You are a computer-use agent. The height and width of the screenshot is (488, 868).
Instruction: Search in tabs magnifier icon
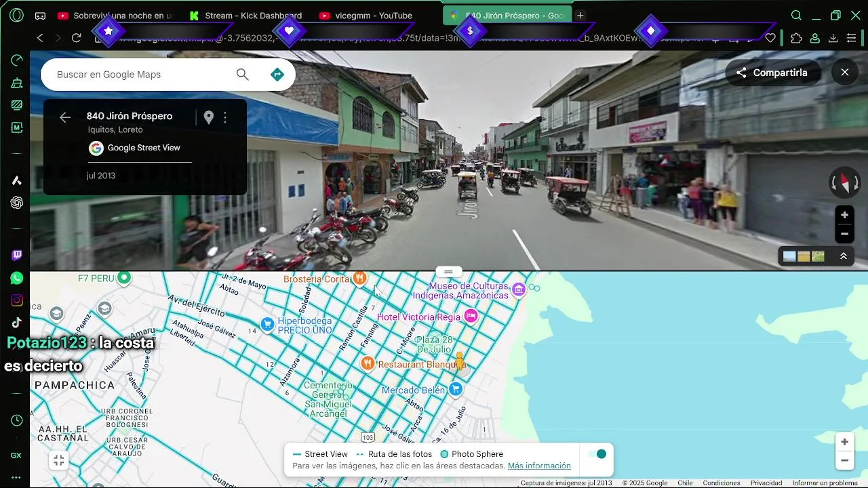click(797, 16)
